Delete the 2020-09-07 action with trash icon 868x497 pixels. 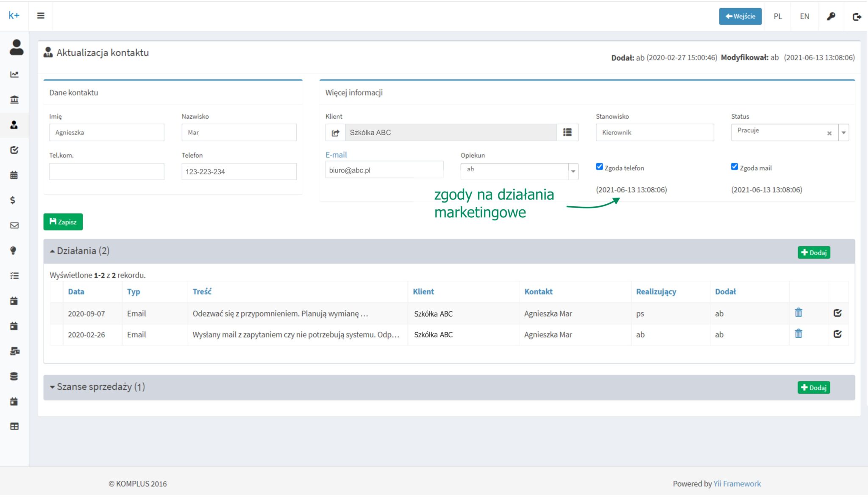point(798,313)
